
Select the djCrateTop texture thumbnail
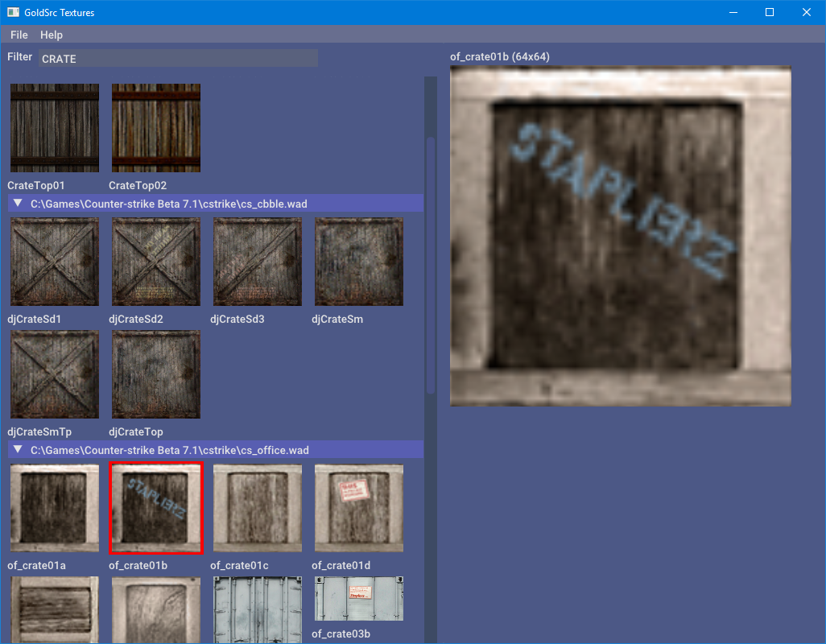[x=156, y=374]
